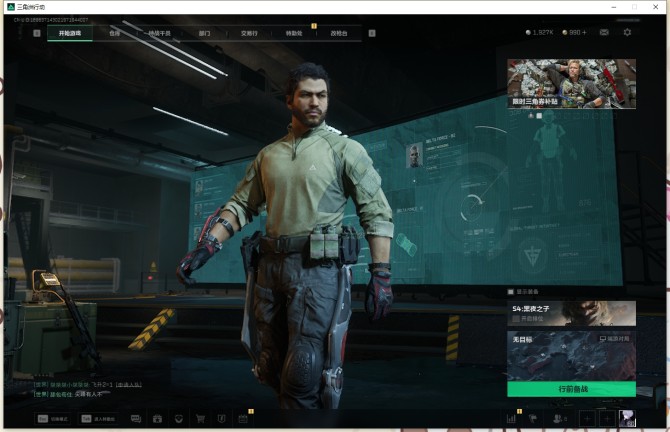670x432 pixels.
Task: Open the chat bubble icon
Action: coord(136,419)
